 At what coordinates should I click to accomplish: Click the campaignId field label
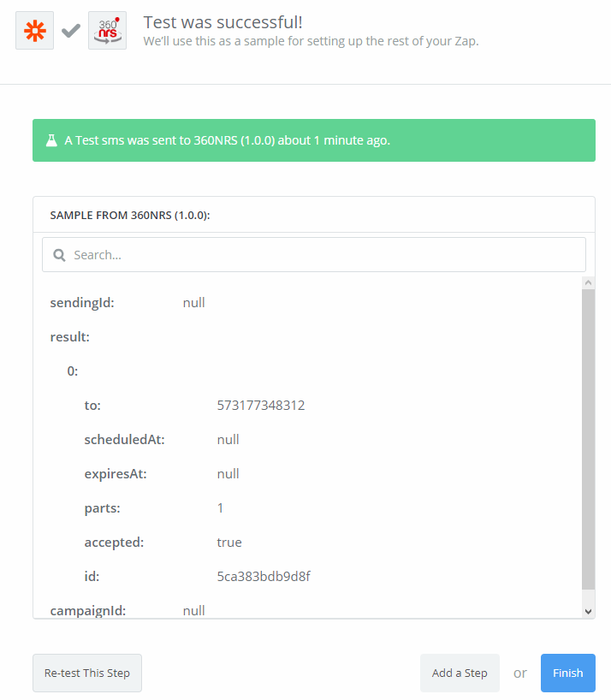(x=87, y=610)
